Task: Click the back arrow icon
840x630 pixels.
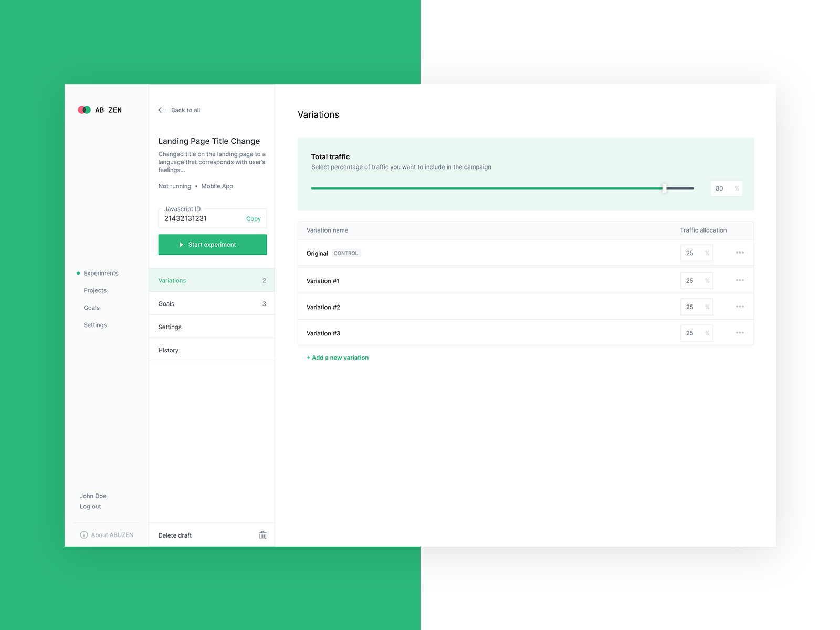Action: pyautogui.click(x=162, y=110)
